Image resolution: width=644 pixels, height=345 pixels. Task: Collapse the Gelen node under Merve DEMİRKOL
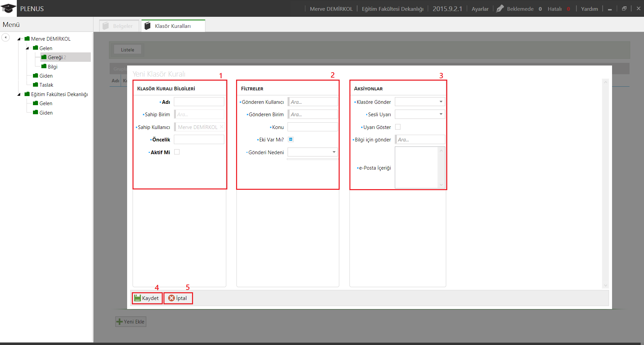pos(28,48)
